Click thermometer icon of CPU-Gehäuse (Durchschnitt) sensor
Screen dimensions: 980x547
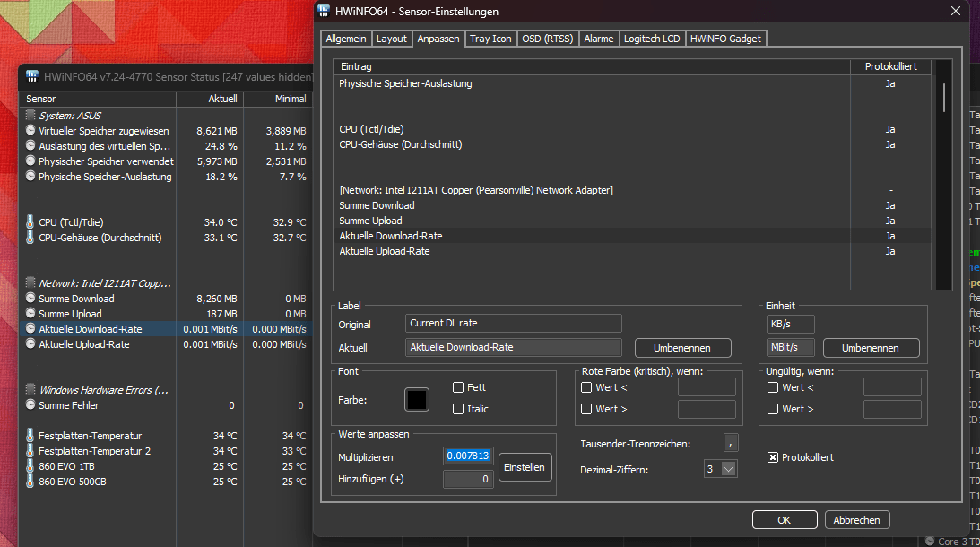click(30, 237)
